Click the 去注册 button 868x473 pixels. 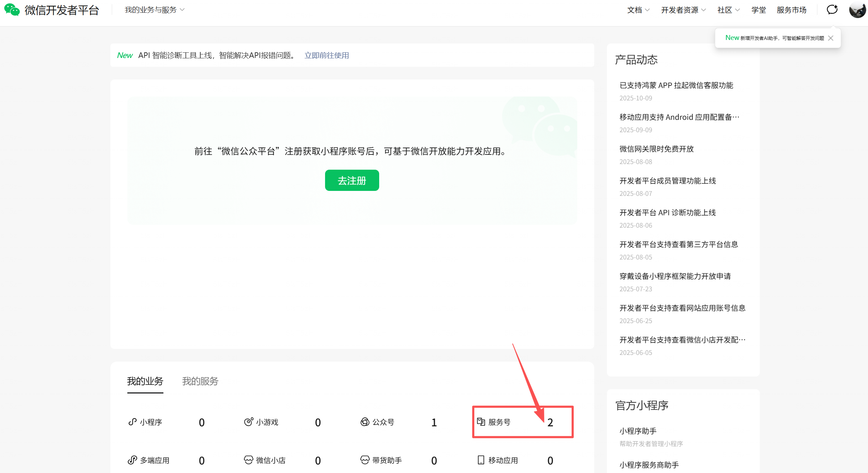click(352, 180)
